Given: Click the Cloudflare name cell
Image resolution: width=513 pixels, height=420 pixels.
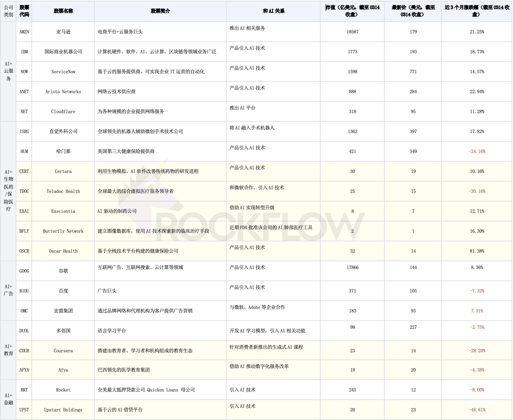Looking at the screenshot, I should pyautogui.click(x=63, y=111).
